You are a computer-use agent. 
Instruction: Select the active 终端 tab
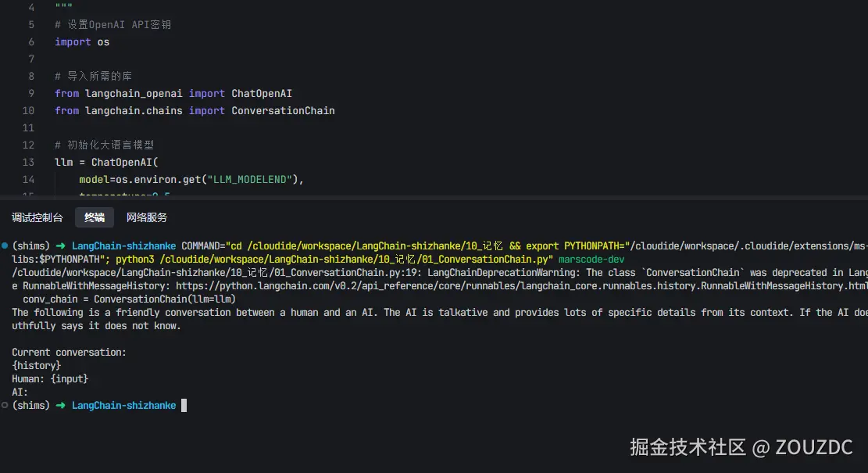click(94, 217)
